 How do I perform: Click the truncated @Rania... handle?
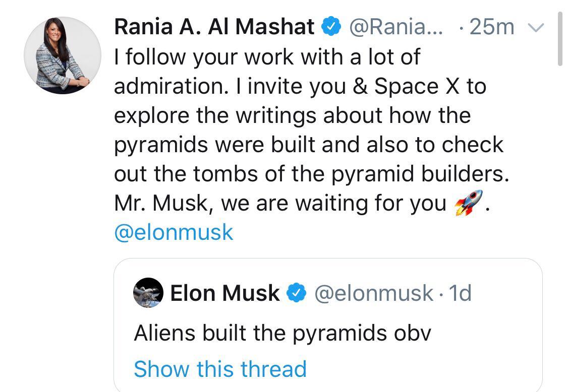tap(396, 27)
